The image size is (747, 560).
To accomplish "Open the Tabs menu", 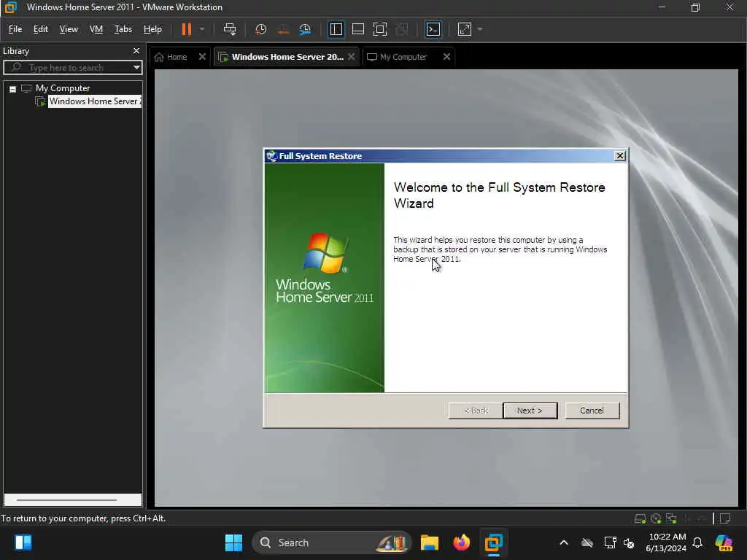I will coord(123,29).
